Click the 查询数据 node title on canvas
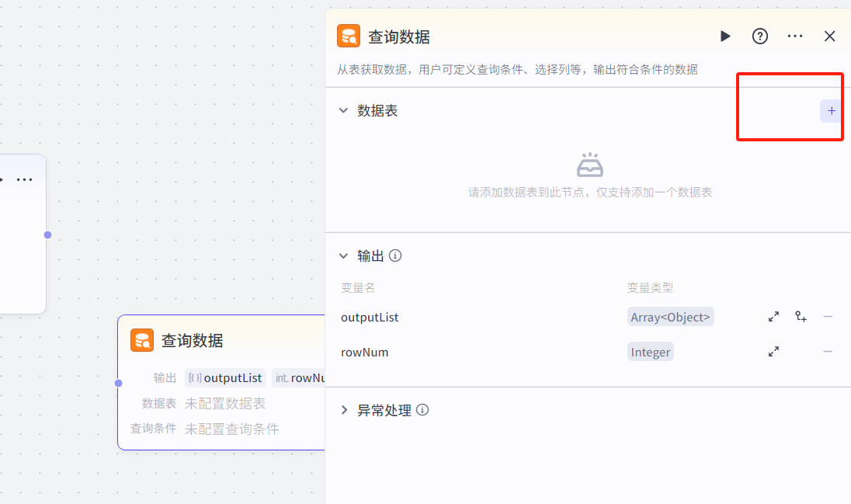The height and width of the screenshot is (504, 851). 192,340
